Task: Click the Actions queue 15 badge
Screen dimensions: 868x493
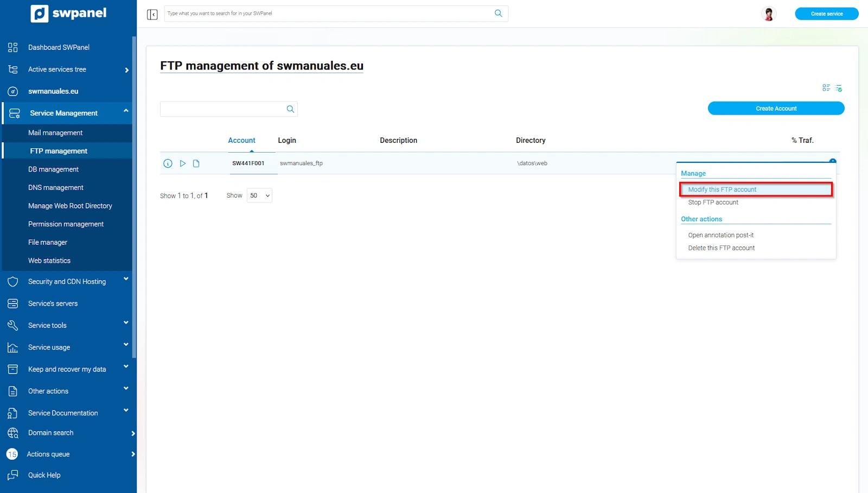Action: point(12,454)
